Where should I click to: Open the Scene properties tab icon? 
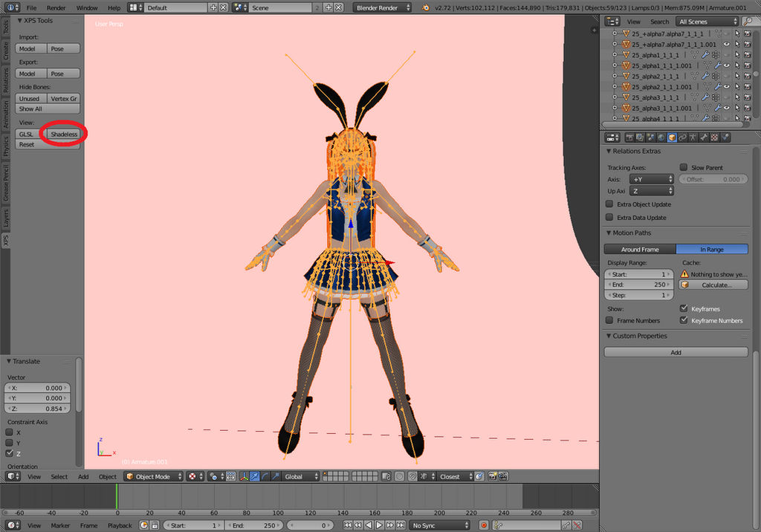click(650, 137)
